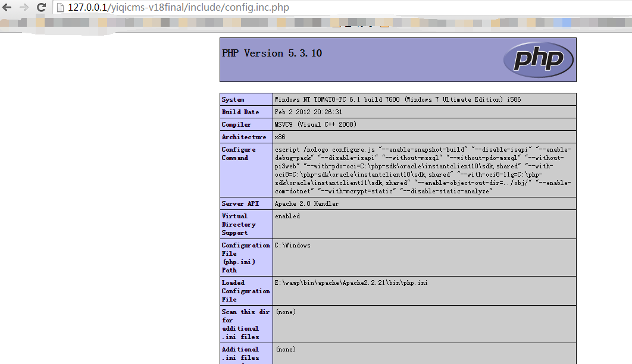Viewport: 632px width, 364px height.
Task: Go forward with the browser forward arrow
Action: (x=24, y=7)
